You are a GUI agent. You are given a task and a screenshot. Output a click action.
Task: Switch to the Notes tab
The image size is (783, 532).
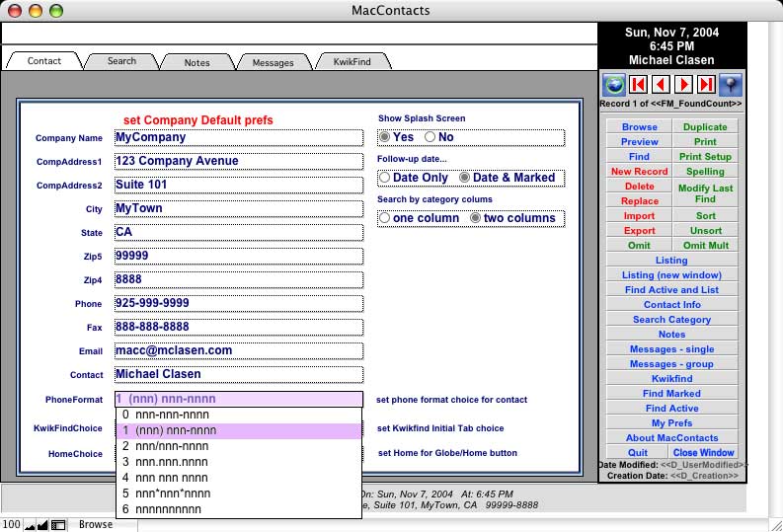pos(196,62)
